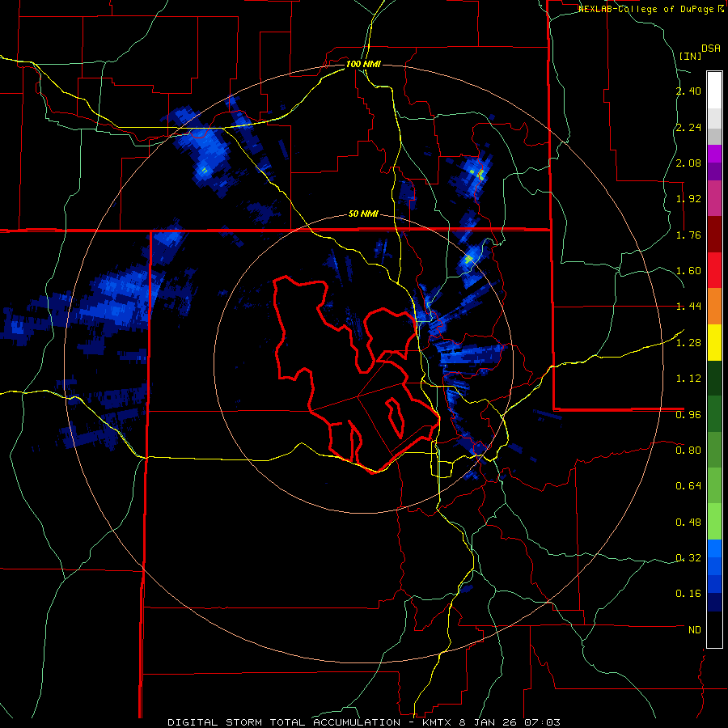Select the orange legend swatch near 1.44

[714, 307]
